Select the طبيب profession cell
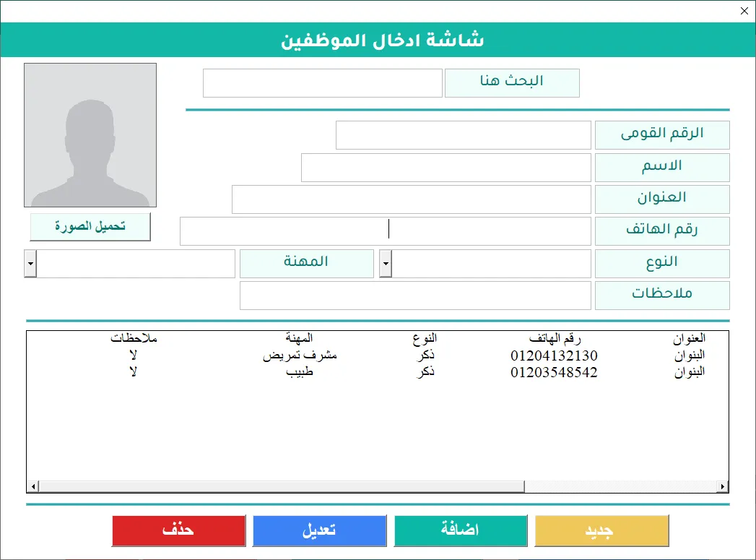756x560 pixels. tap(300, 372)
